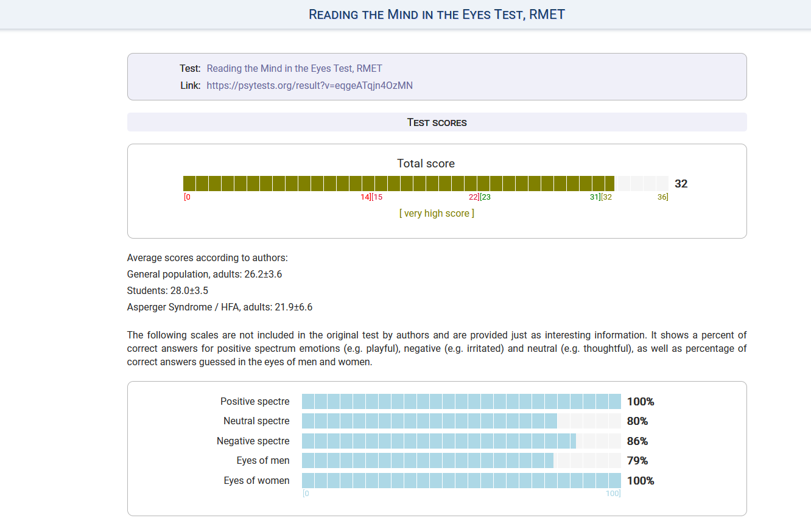Image resolution: width=811 pixels, height=532 pixels.
Task: Click the Eyes of men percentage bar
Action: (x=462, y=461)
